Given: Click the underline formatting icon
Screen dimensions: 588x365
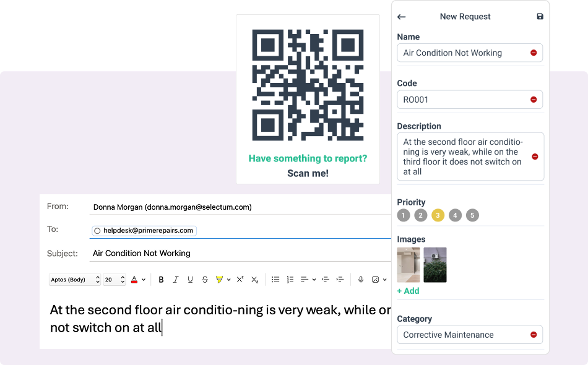Looking at the screenshot, I should click(x=190, y=280).
